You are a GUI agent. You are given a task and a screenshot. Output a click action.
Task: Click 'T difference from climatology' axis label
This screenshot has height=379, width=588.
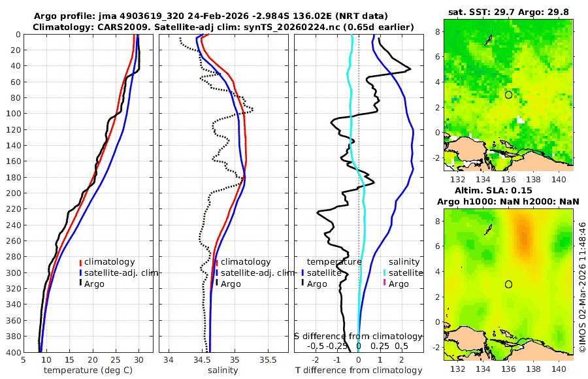(x=359, y=371)
